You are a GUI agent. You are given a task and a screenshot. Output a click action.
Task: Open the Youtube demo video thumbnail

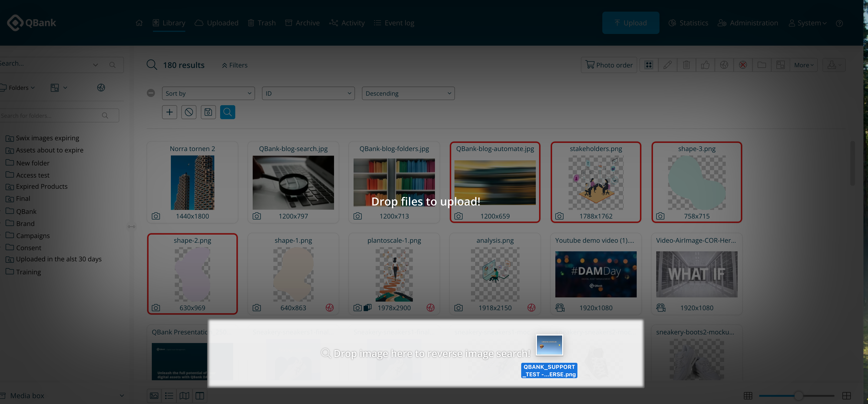coord(596,274)
